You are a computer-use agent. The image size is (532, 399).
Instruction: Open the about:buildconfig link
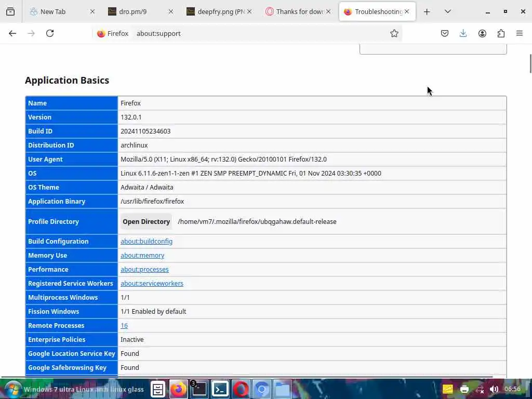coord(147,241)
